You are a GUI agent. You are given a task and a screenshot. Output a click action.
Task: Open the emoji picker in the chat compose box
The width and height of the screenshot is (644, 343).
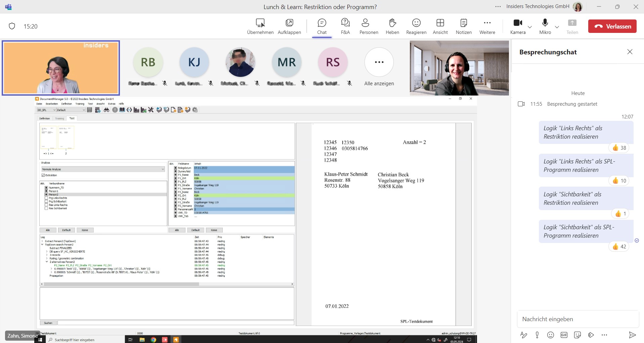pyautogui.click(x=551, y=335)
